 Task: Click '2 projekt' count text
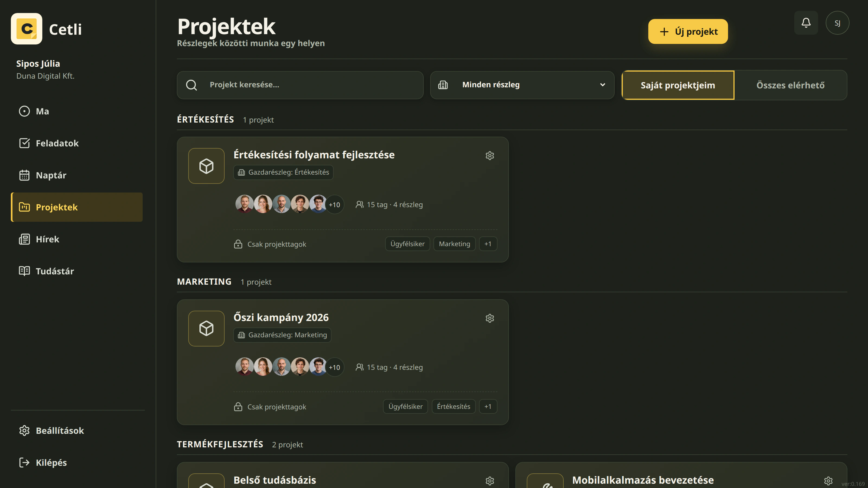click(288, 445)
